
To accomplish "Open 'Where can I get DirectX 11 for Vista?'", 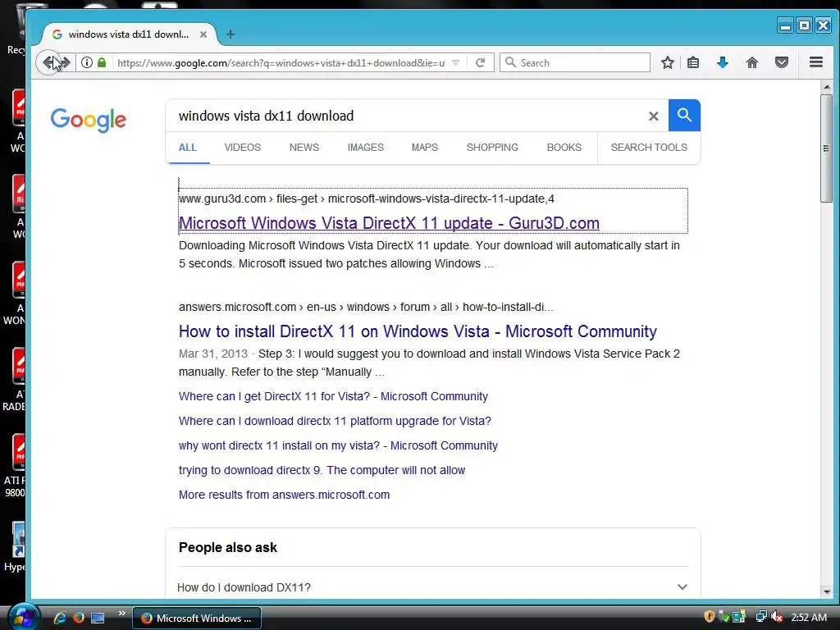I will point(333,396).
